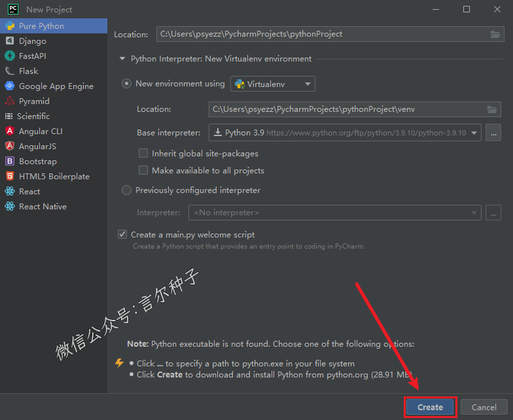Click the lightning bolt note icon
The width and height of the screenshot is (513, 420).
[x=119, y=362]
